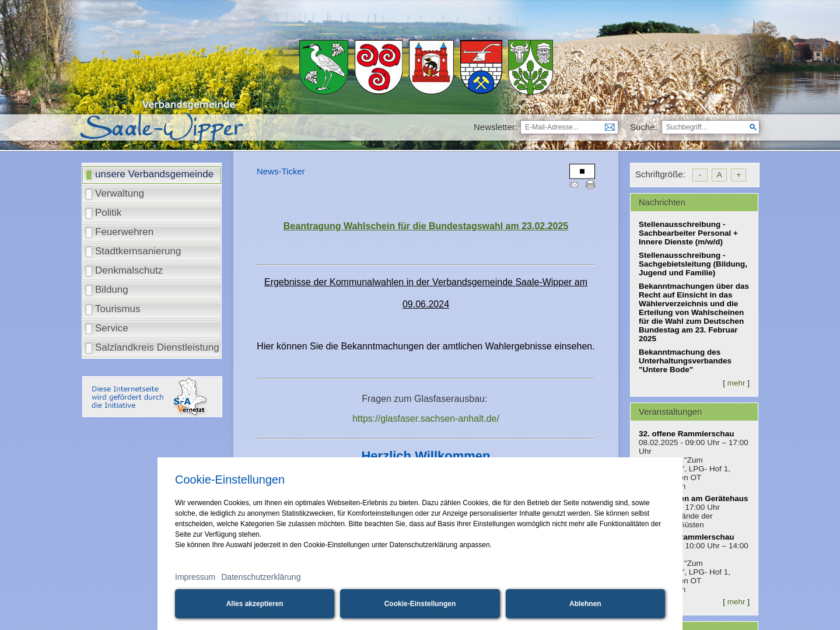Open Verwaltung menu item
The width and height of the screenshot is (840, 630).
pos(152,194)
